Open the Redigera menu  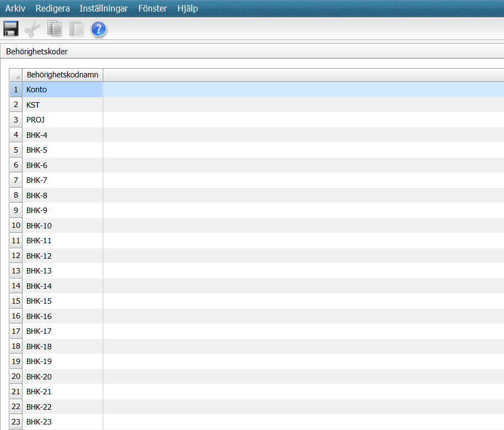(x=53, y=8)
